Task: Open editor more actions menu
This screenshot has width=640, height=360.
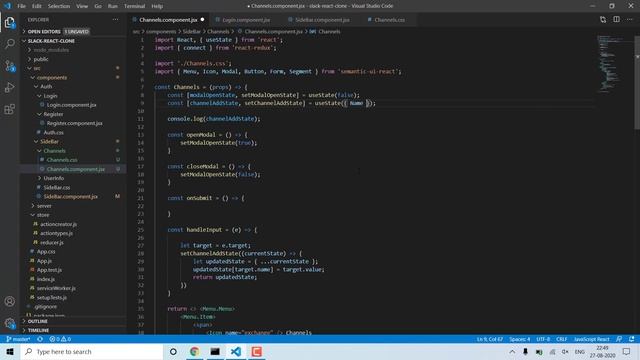Action: pos(630,20)
